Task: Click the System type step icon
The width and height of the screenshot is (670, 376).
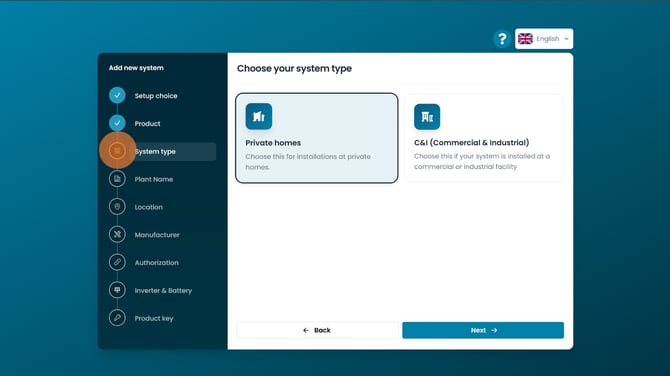Action: [x=117, y=151]
